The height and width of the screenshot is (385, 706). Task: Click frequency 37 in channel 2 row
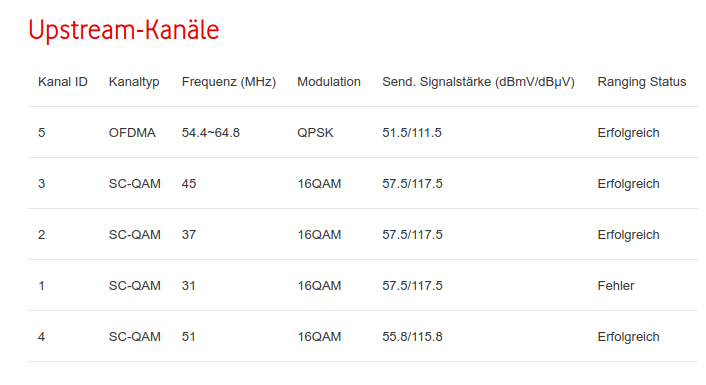[189, 235]
